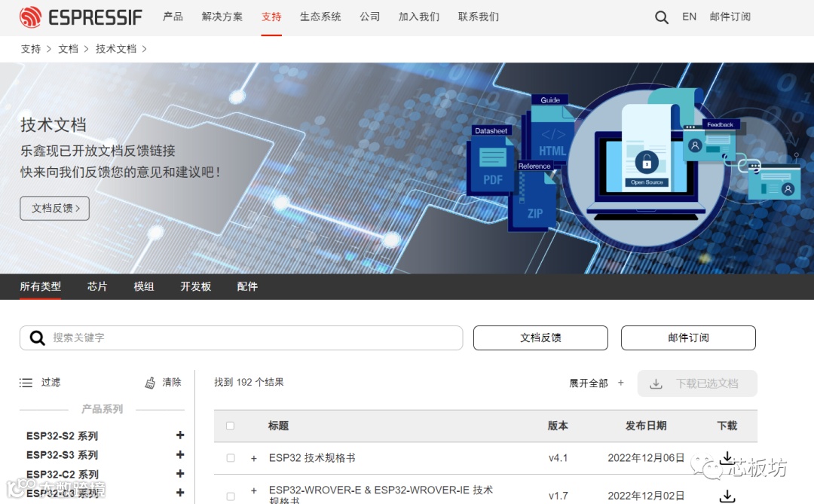Click the 2022年12月06日 date cell
The height and width of the screenshot is (504, 814).
(x=646, y=458)
